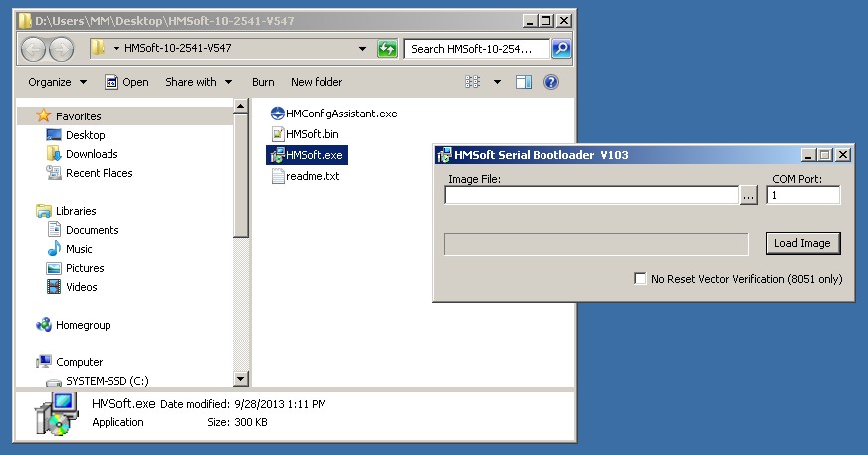The width and height of the screenshot is (868, 455).
Task: Click the Recent Places icon
Action: 54,172
